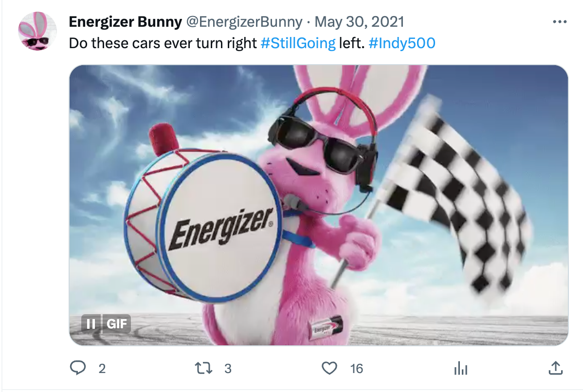The image size is (583, 392).
Task: Click the reply speech bubble icon
Action: point(78,368)
